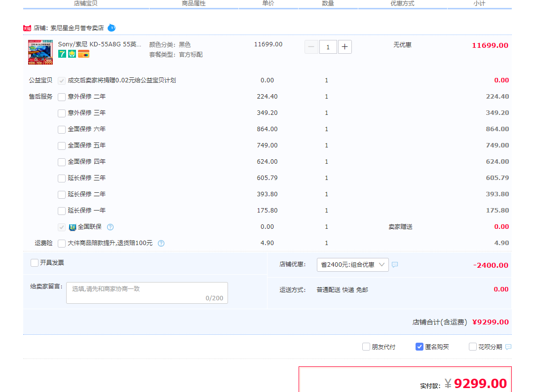Open 索尼星金月誉专卖店 store link

[x=77, y=28]
